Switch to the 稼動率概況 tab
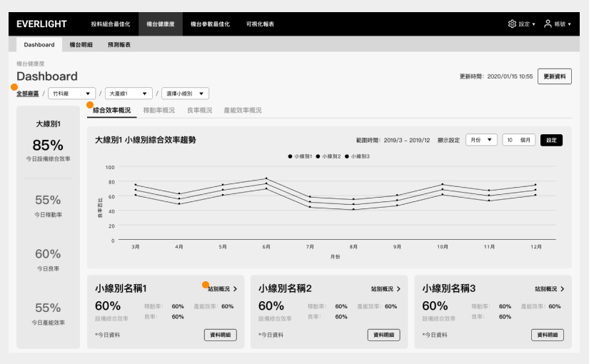 (159, 111)
